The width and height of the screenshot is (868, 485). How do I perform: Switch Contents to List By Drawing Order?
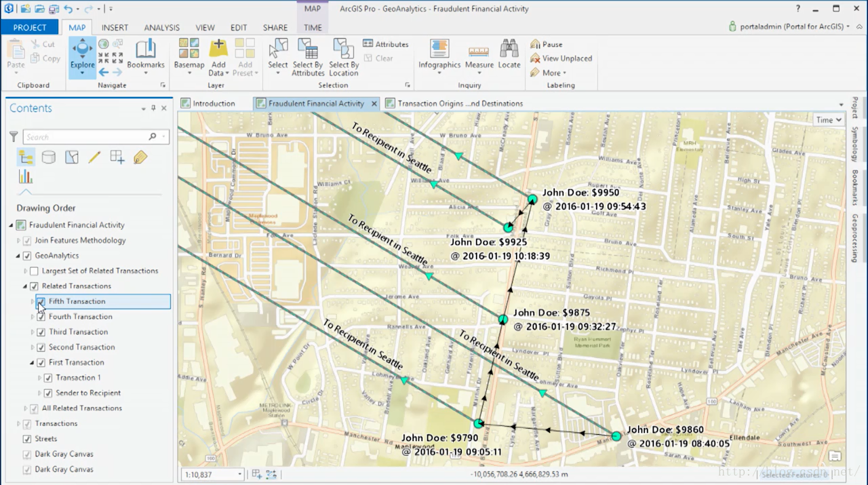pyautogui.click(x=26, y=157)
